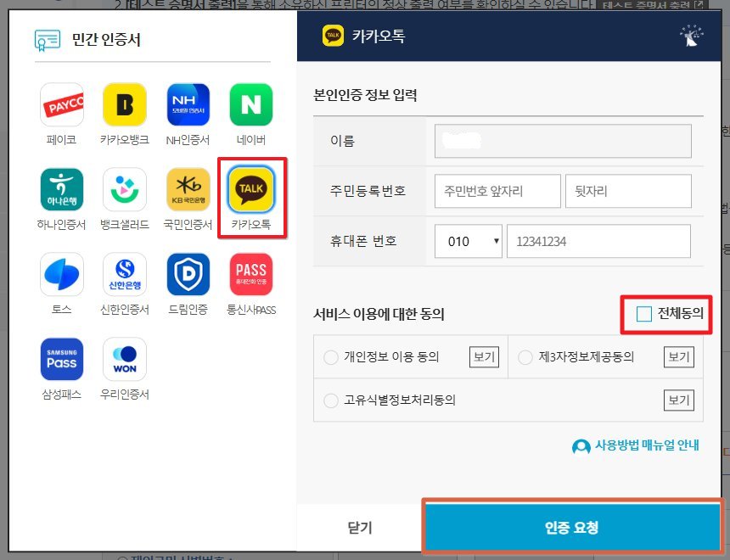
Task: Click the 삼성패스 label text
Action: coord(61,395)
